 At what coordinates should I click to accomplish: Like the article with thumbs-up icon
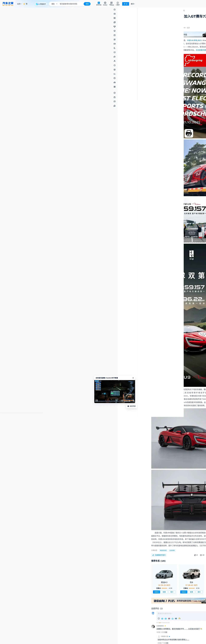click(x=195, y=555)
